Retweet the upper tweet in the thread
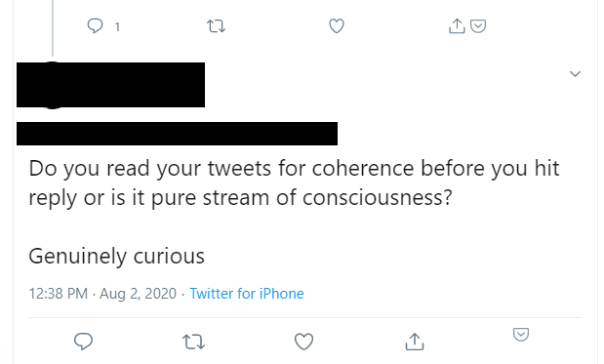Image resolution: width=604 pixels, height=364 pixels. pos(216,26)
